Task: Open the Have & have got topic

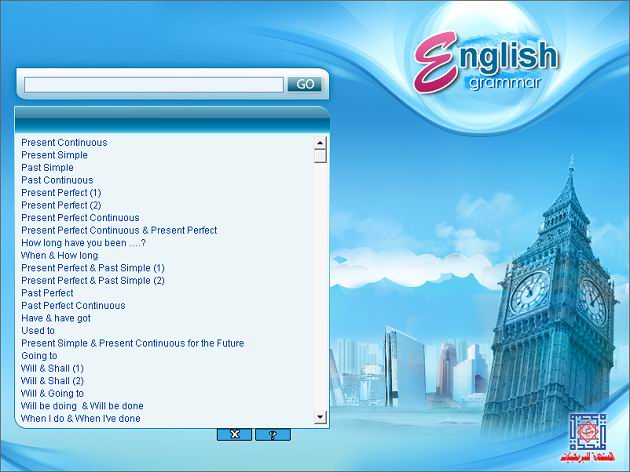Action: coord(56,318)
